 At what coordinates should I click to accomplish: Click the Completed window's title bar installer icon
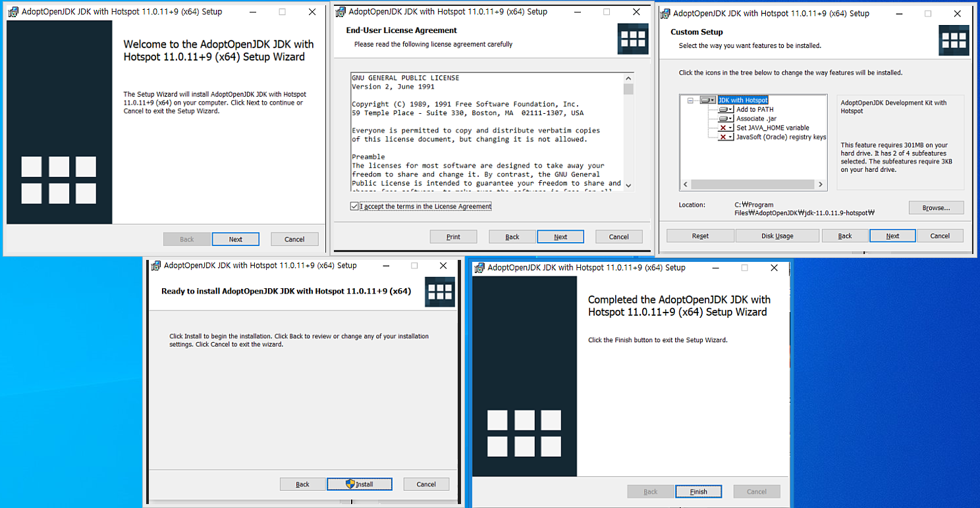[479, 268]
